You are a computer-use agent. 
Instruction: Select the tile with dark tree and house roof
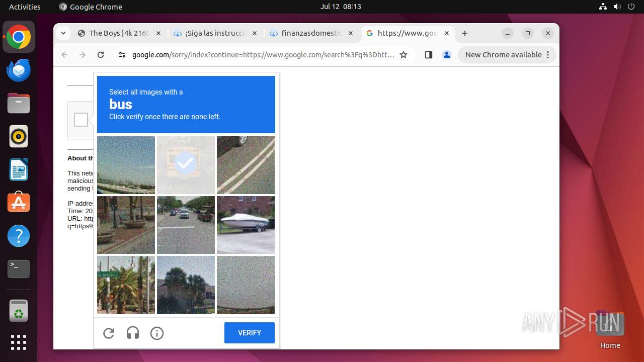click(x=186, y=285)
